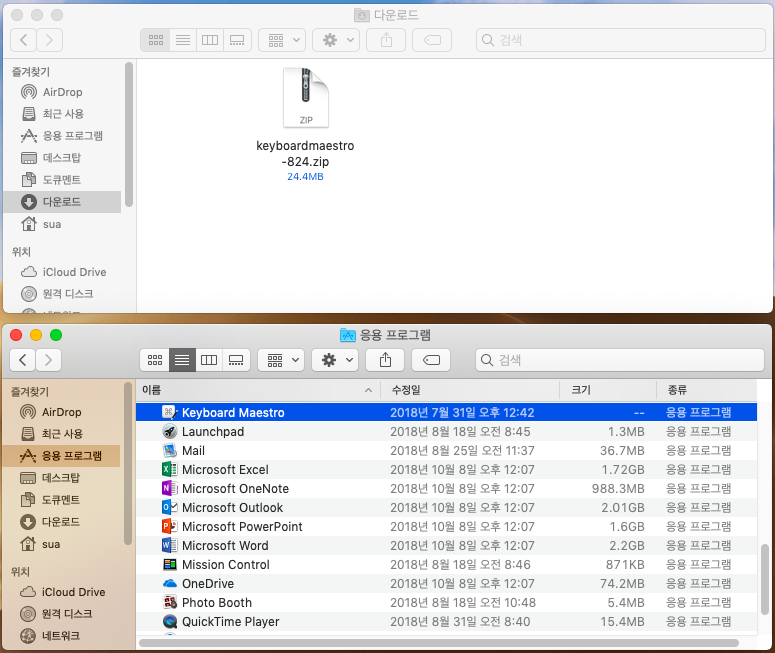Click the search field in the 응용 프로그램 window
The height and width of the screenshot is (653, 775).
pos(620,360)
